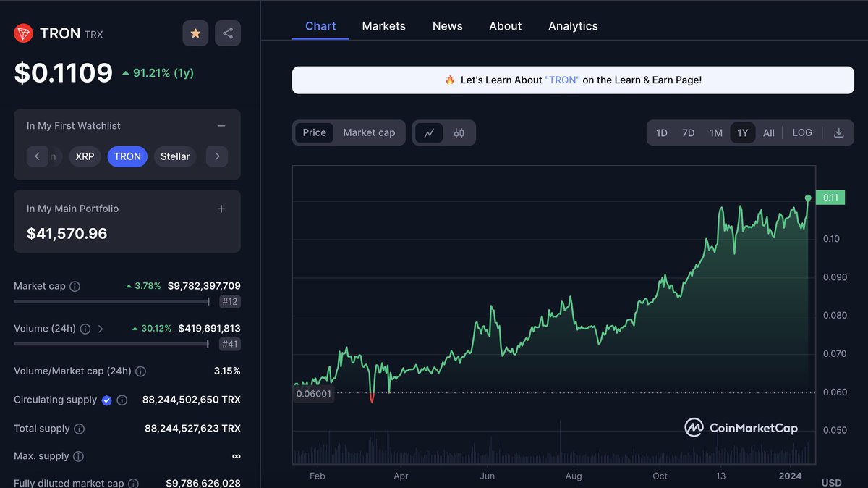Click the 88,244,502,650 TRX circulating value

[191, 400]
